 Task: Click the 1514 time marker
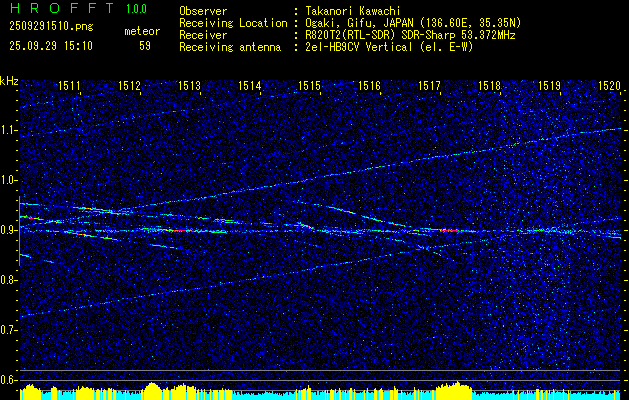[x=250, y=85]
